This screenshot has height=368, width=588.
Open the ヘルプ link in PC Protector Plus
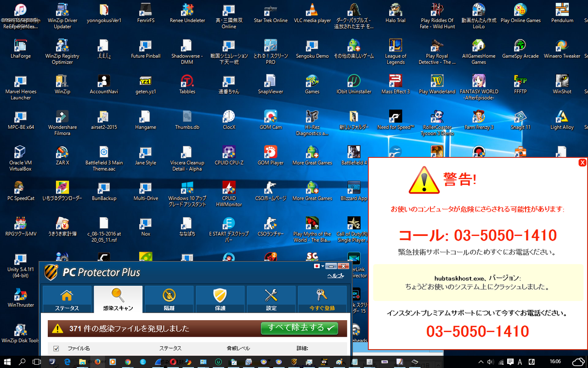pos(335,276)
